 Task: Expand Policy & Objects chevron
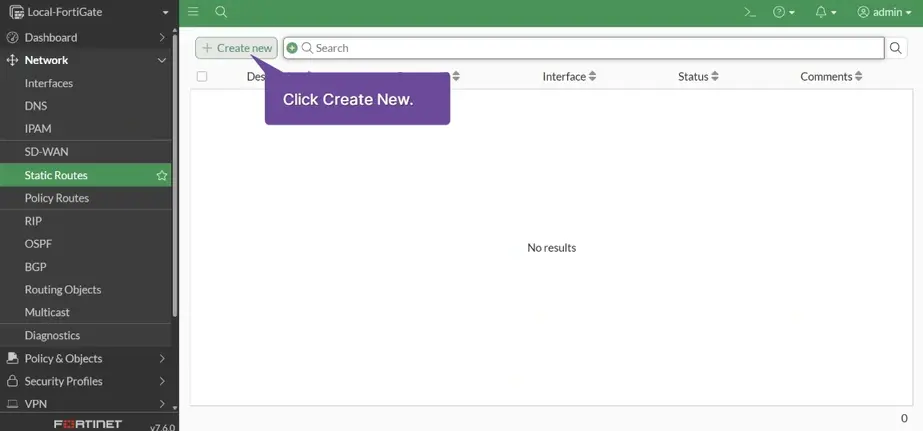click(162, 358)
